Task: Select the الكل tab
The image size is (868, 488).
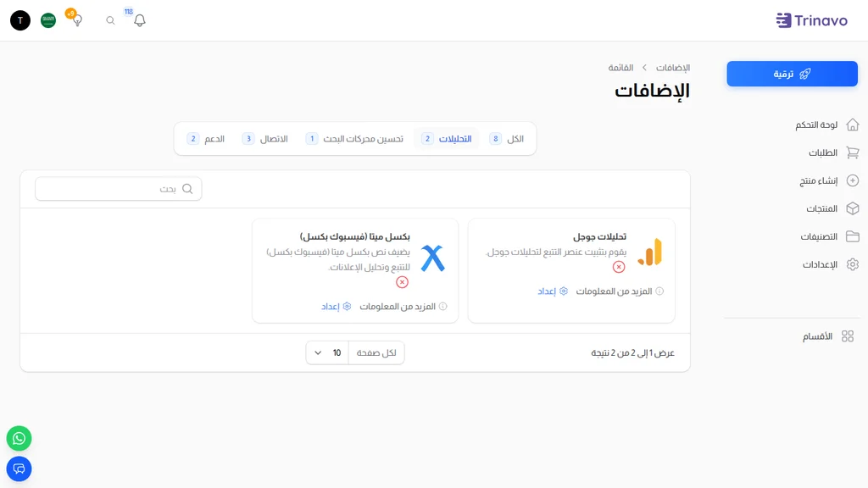Action: click(x=507, y=139)
